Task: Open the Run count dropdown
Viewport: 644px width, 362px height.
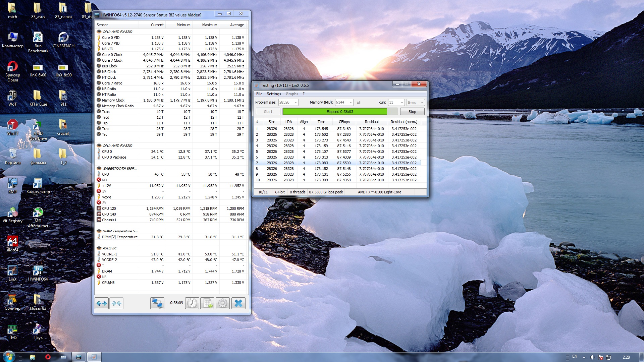Action: (x=401, y=103)
